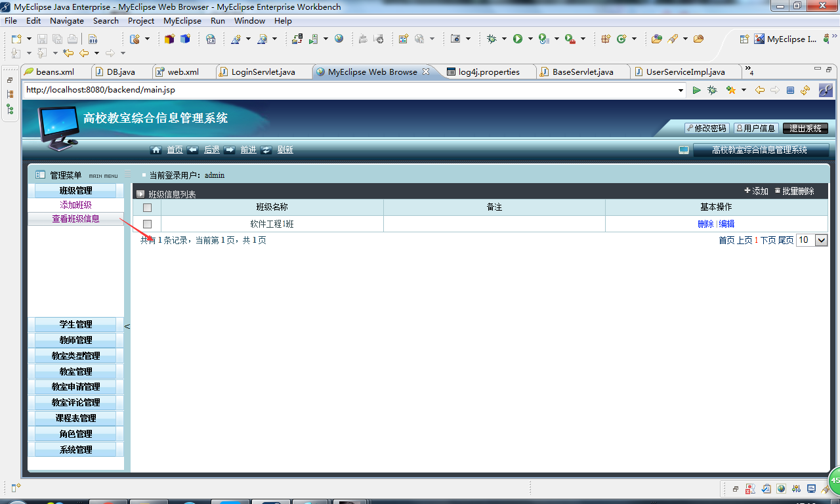Tick the header select-all checkbox in table
This screenshot has height=504, width=840.
147,207
